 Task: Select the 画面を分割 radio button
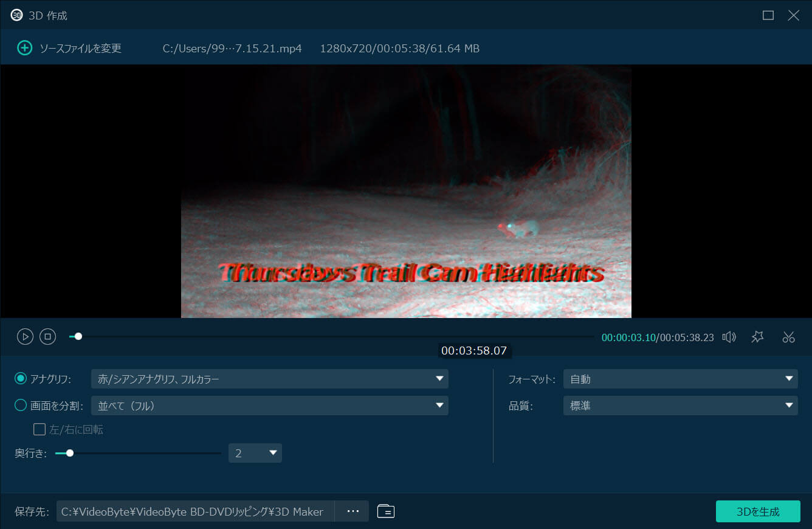click(x=21, y=405)
